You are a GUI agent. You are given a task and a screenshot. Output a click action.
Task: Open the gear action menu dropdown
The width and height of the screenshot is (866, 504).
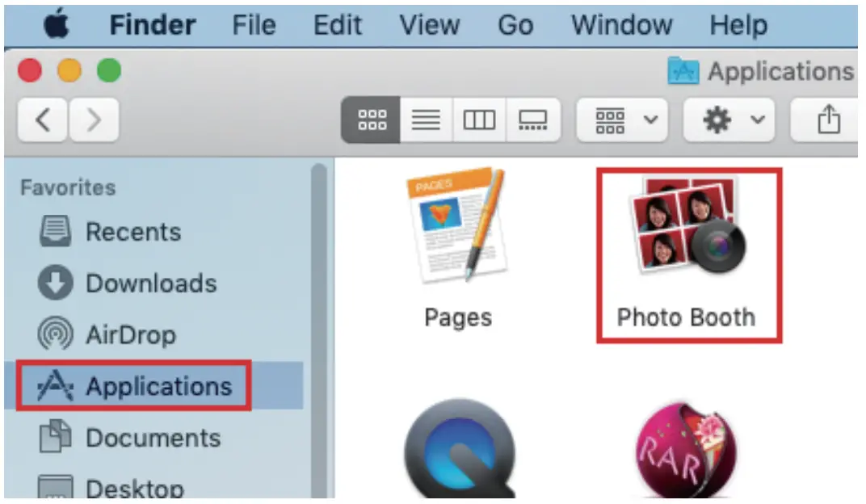pyautogui.click(x=729, y=120)
